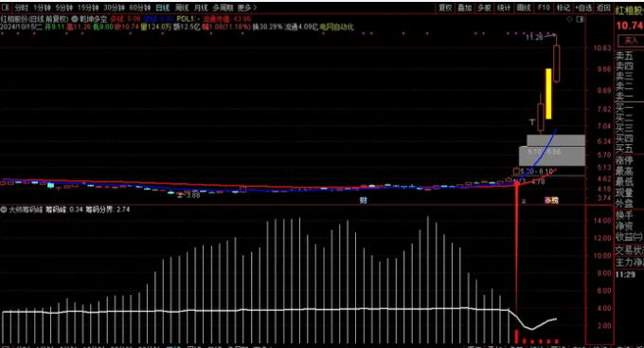Click the T marker beside the candlesticks

coord(532,122)
